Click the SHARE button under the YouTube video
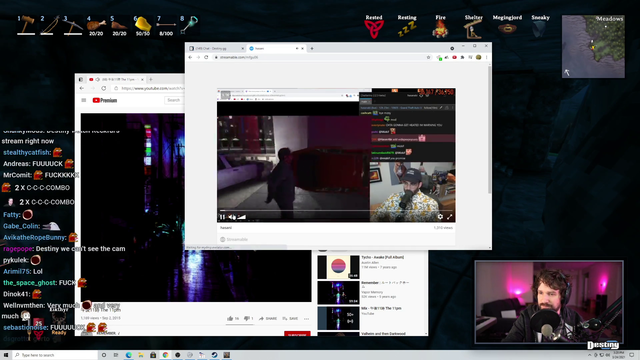Screen dimensions: 640x360 (268, 318)
